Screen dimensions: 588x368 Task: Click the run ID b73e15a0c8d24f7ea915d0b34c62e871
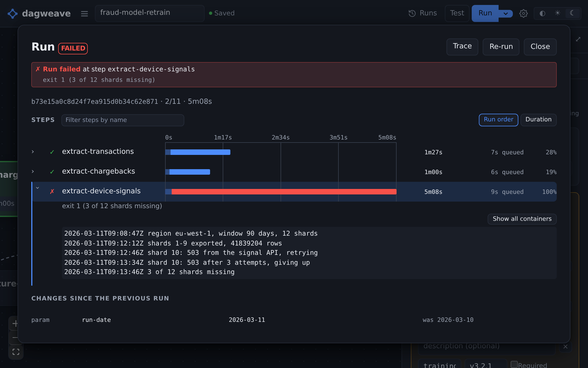click(95, 102)
